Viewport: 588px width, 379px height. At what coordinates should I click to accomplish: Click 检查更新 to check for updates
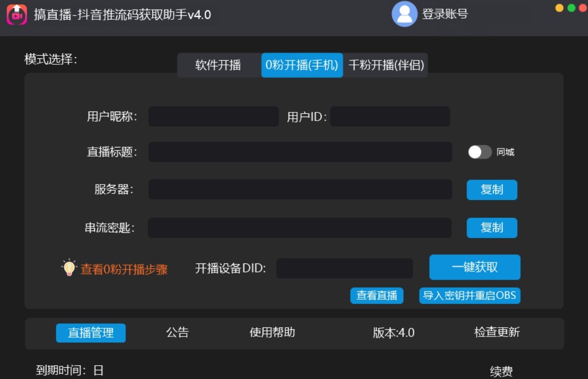[497, 332]
